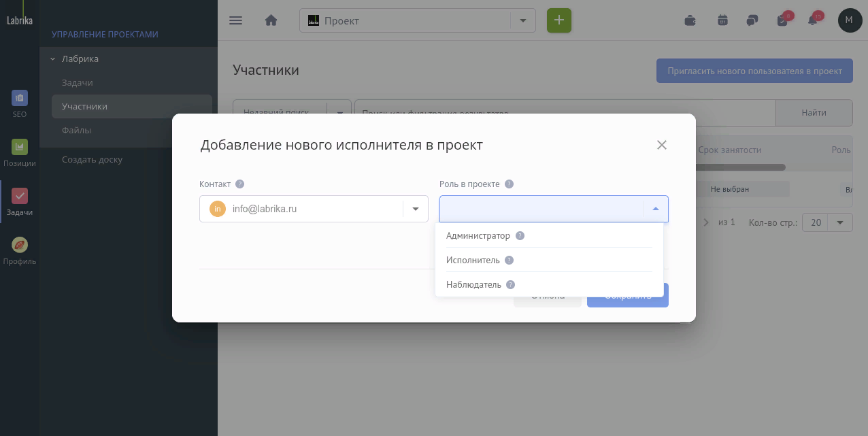Click the Найти search button
Screen dimensions: 868x436
tap(814, 113)
